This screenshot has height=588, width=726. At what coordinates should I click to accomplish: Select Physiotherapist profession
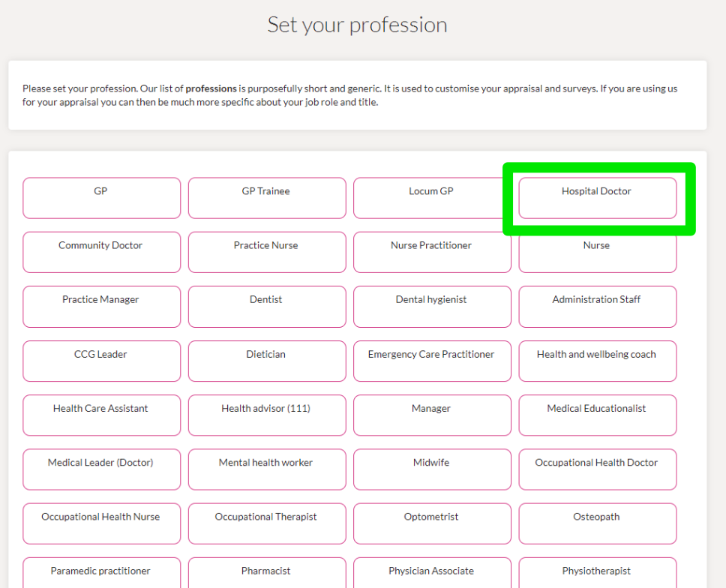597,573
